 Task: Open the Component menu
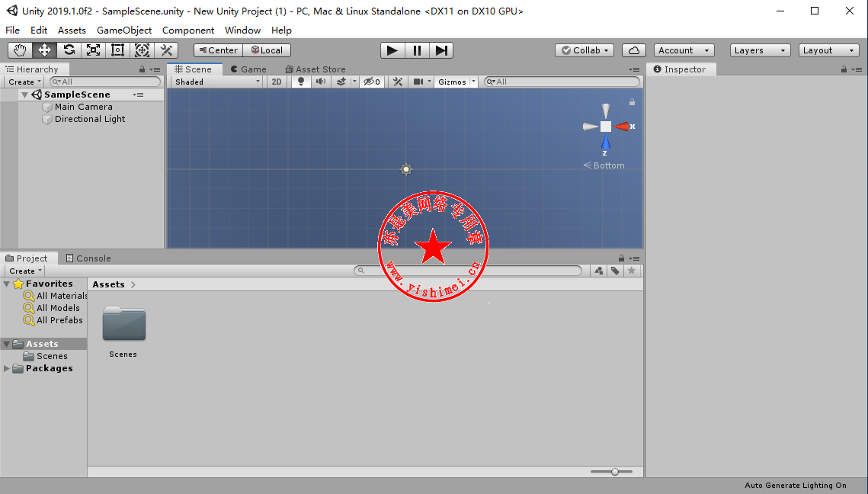coord(188,30)
